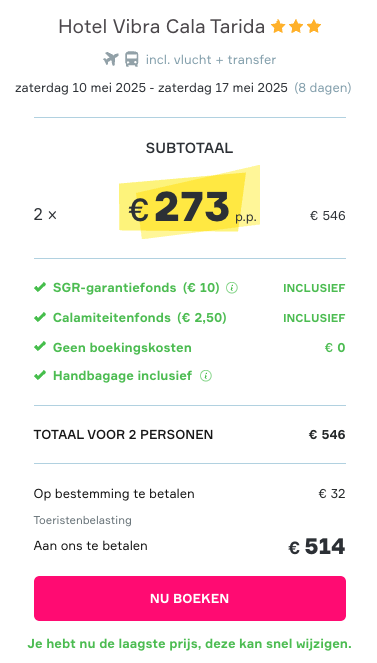Open Handbagage inclusief info icon
Viewport: 377px width, 663px height.
tap(206, 375)
